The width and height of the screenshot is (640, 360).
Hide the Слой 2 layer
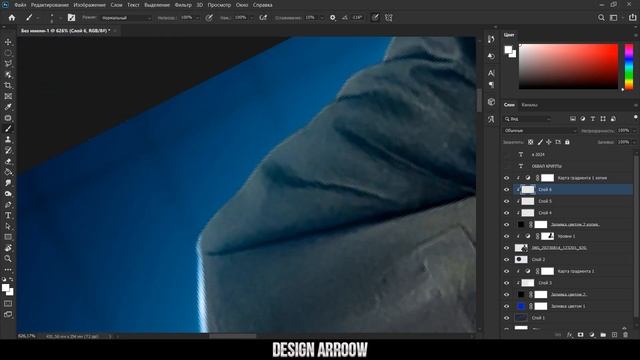(507, 259)
